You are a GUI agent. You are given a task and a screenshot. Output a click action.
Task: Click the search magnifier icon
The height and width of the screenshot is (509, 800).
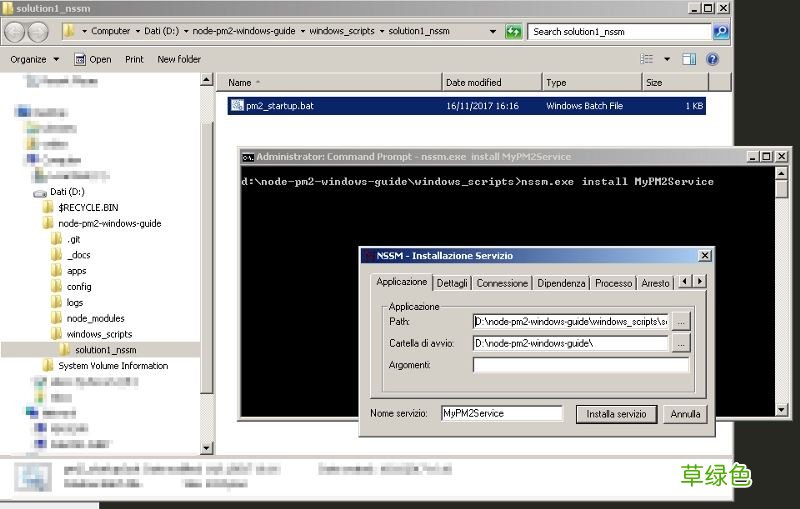(x=720, y=32)
